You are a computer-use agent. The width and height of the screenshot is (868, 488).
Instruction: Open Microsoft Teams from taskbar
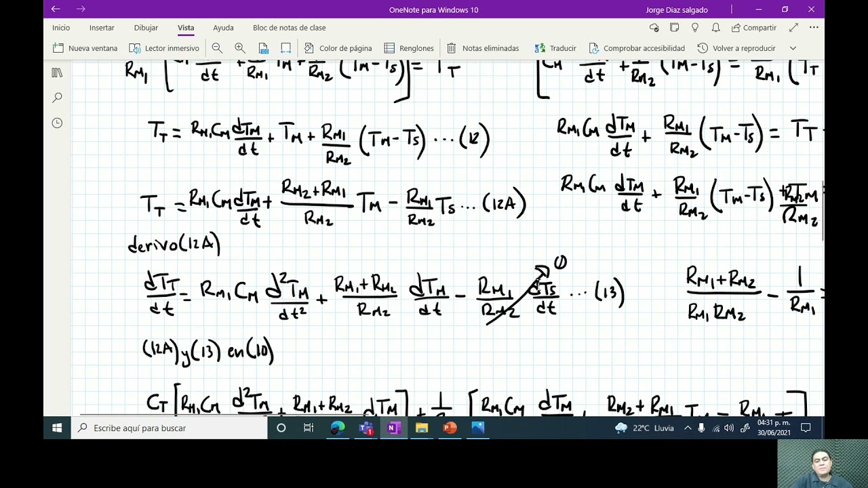tap(366, 428)
